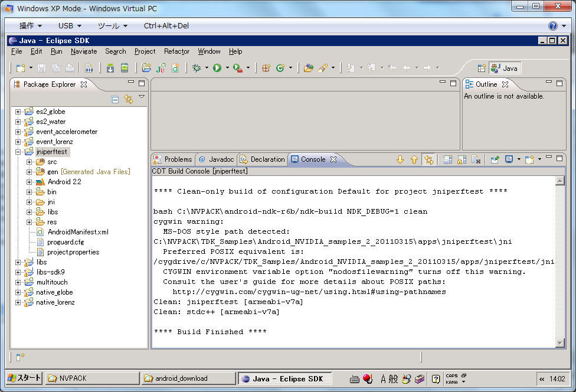Click the External Tools run icon
The width and height of the screenshot is (576, 392).
(238, 68)
